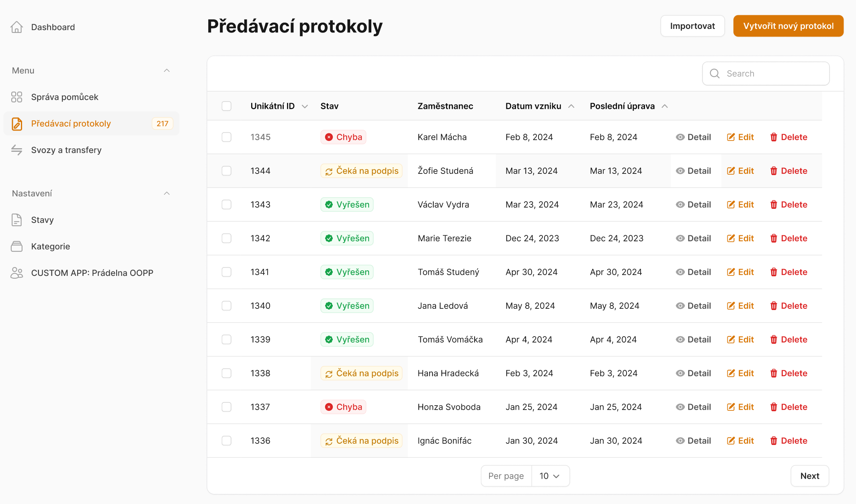Viewport: 856px width, 504px height.
Task: Open Správa pomůcek menu item
Action: (63, 96)
